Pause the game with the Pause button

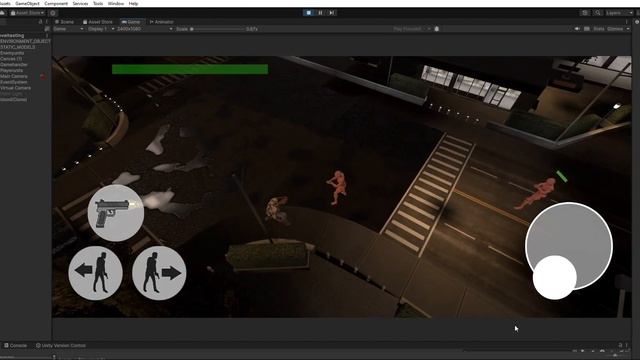pyautogui.click(x=320, y=13)
